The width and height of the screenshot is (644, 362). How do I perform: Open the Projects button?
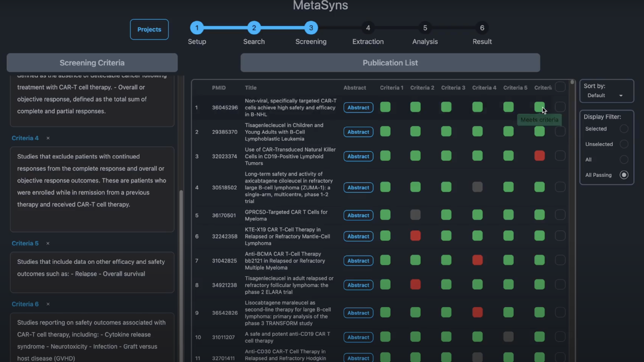(149, 29)
